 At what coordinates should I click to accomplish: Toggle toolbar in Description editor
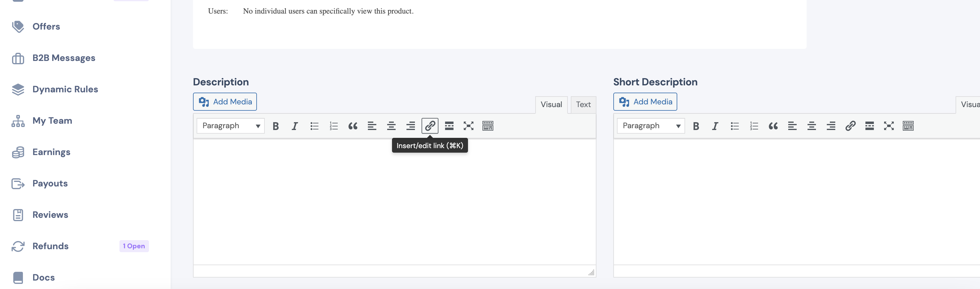pyautogui.click(x=488, y=126)
